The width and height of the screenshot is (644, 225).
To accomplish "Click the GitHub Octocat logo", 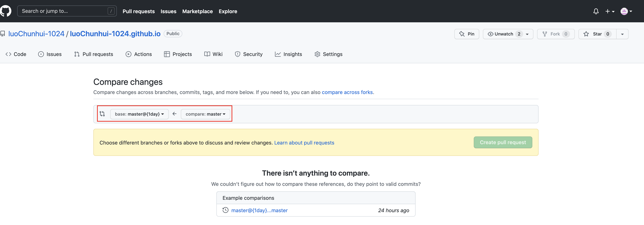I will coord(5,11).
